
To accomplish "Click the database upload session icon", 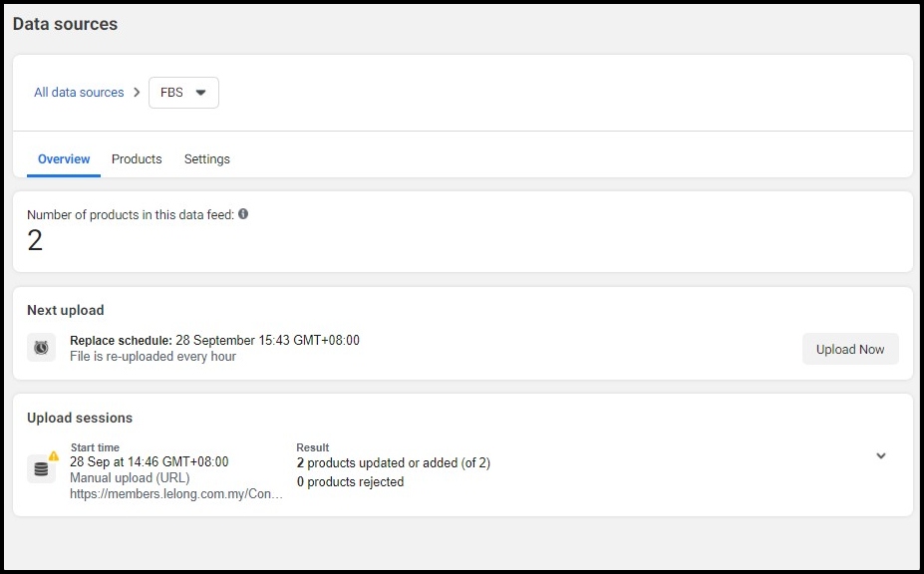I will point(41,469).
